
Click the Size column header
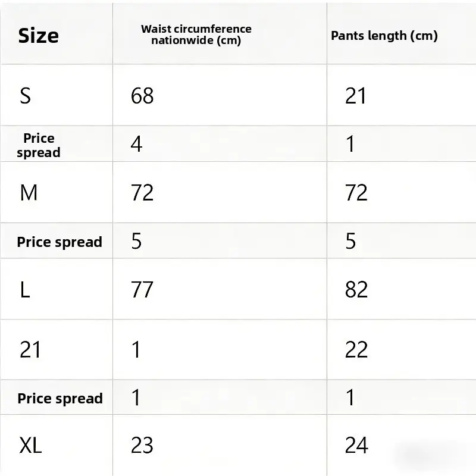click(38, 36)
